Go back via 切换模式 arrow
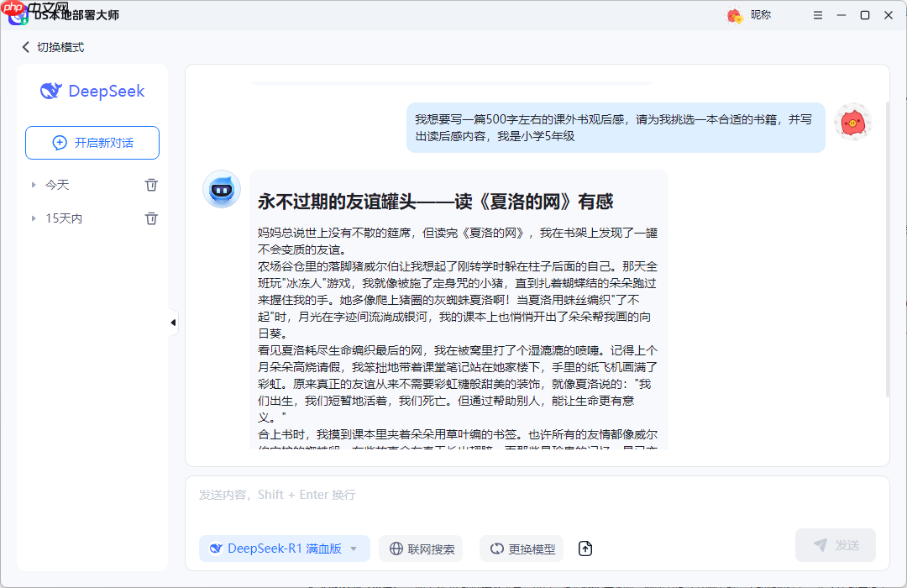This screenshot has height=588, width=907. [25, 47]
